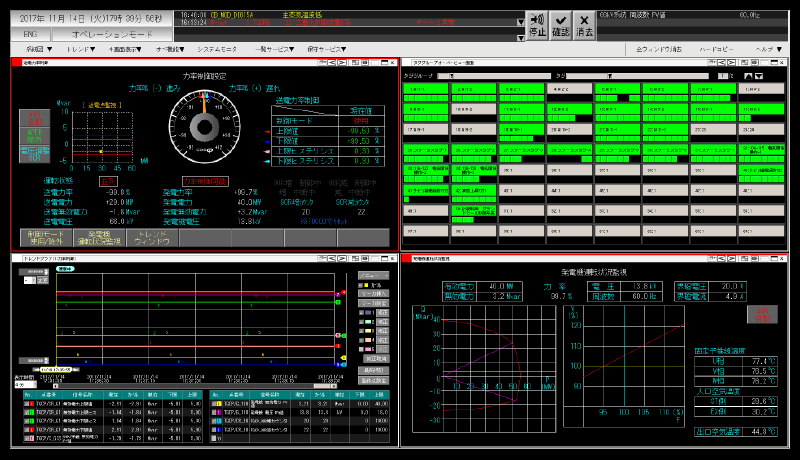This screenshot has width=800, height=460.
Task: Expand the メニュー dropdown in the trend graph
Action: click(x=372, y=274)
